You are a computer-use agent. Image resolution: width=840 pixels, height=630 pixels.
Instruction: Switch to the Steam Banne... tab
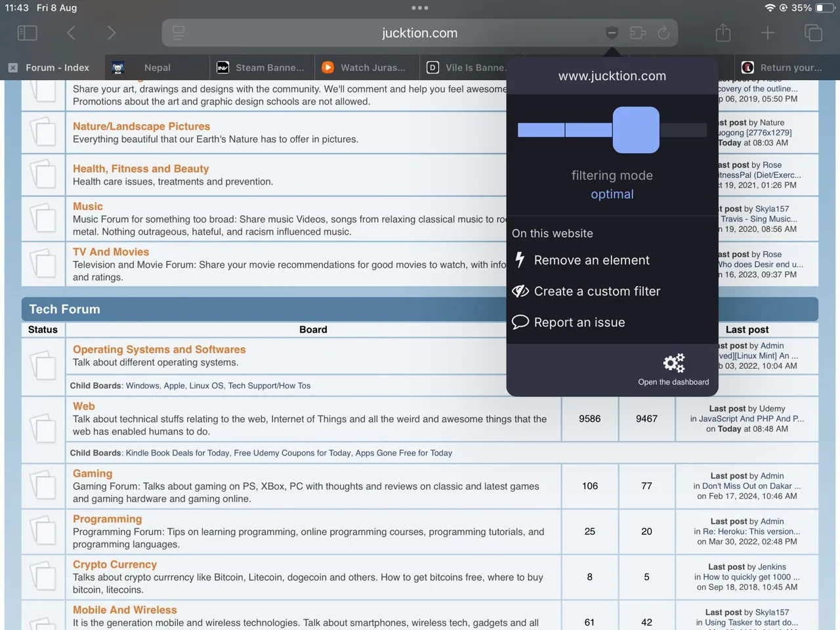click(x=262, y=68)
